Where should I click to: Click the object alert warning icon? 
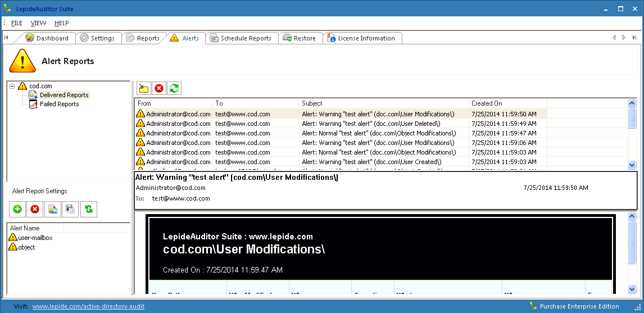tap(13, 247)
